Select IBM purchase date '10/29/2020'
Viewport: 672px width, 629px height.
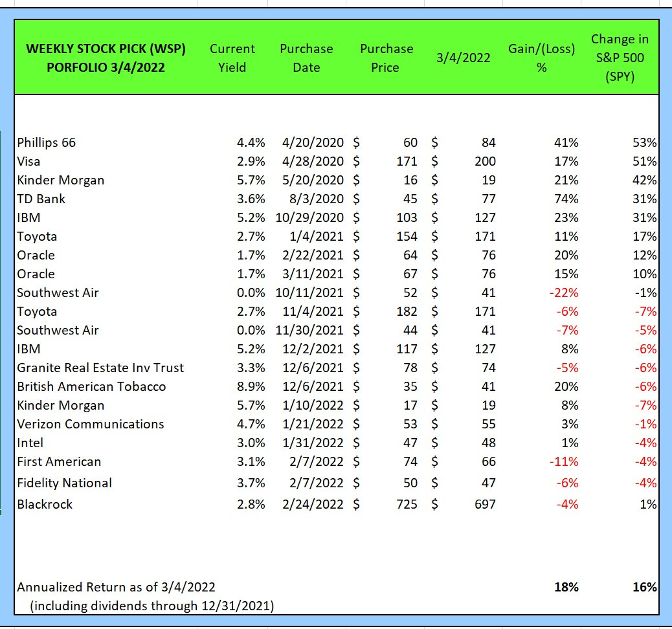point(309,217)
